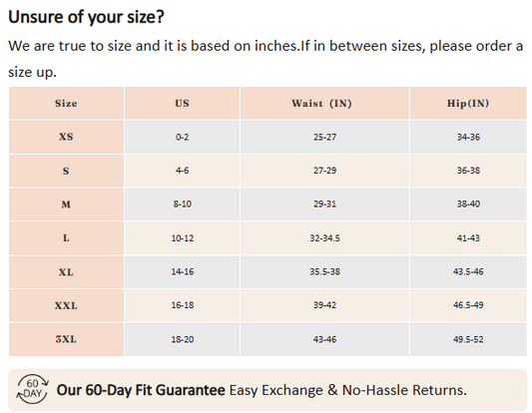Viewport: 532px width, 413px height.
Task: Select the US column header
Action: coord(183,103)
